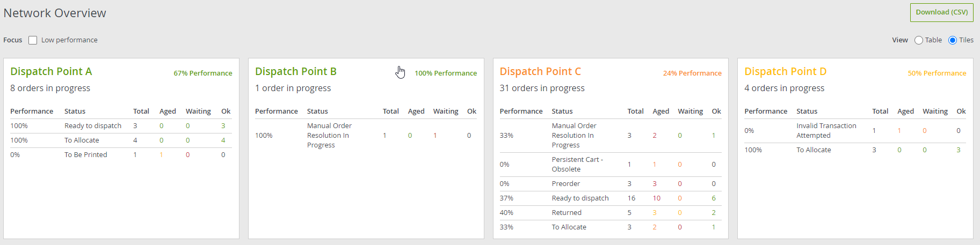Select the Tiles view radio button
Screen dimensions: 980x245
(x=953, y=40)
